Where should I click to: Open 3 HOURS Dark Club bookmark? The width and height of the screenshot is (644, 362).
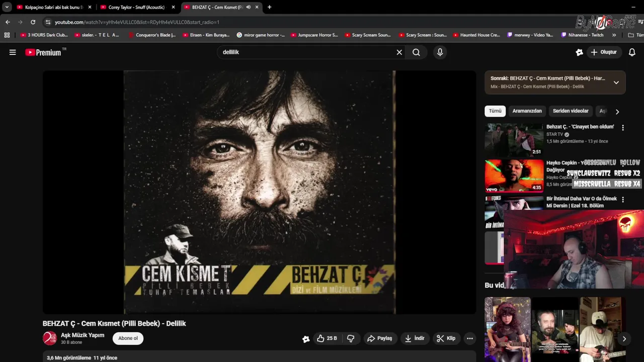(x=44, y=35)
